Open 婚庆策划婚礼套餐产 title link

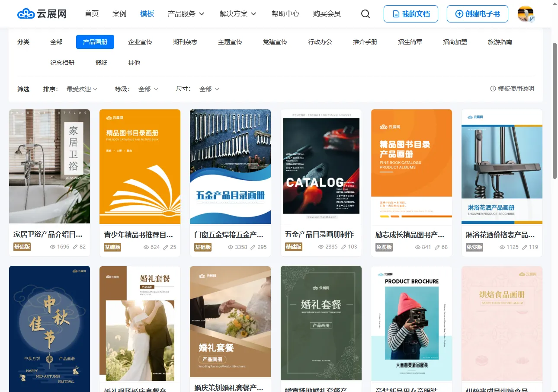229,388
